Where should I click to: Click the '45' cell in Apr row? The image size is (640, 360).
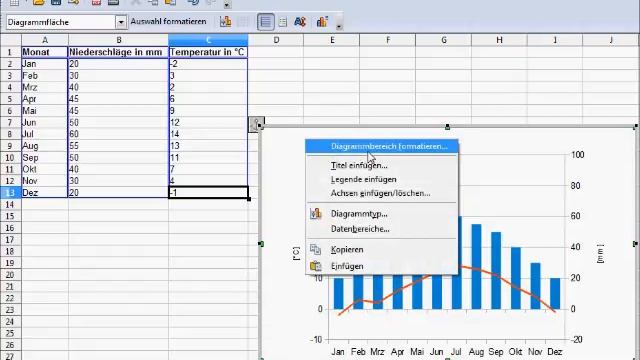click(x=118, y=99)
